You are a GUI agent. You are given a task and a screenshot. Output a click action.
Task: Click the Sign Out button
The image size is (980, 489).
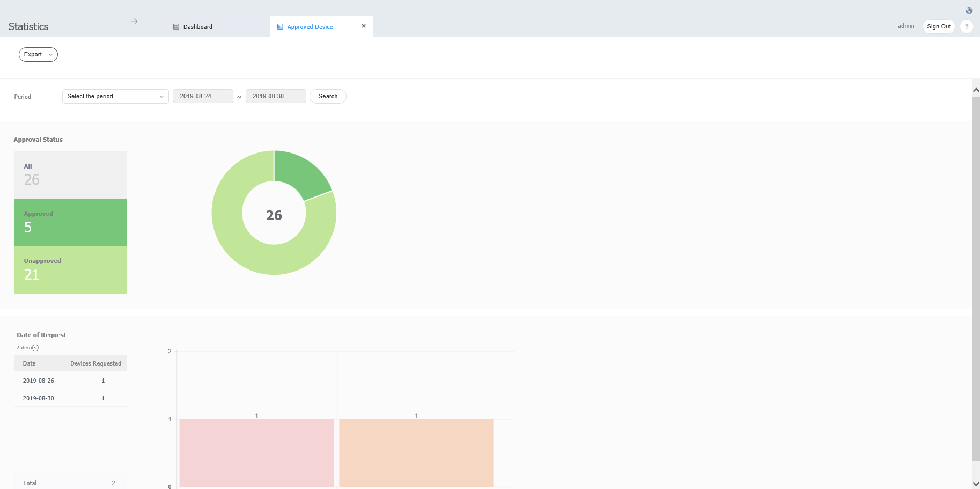[x=939, y=26]
